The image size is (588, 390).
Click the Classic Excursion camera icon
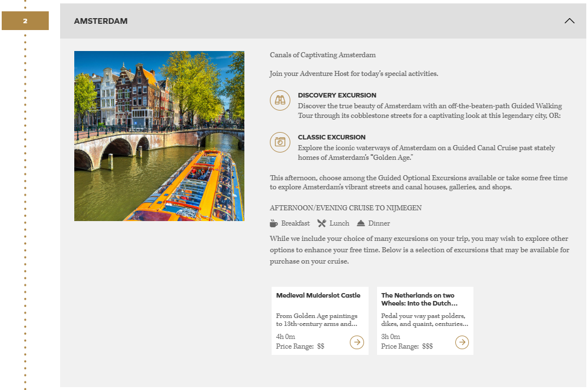pos(280,142)
